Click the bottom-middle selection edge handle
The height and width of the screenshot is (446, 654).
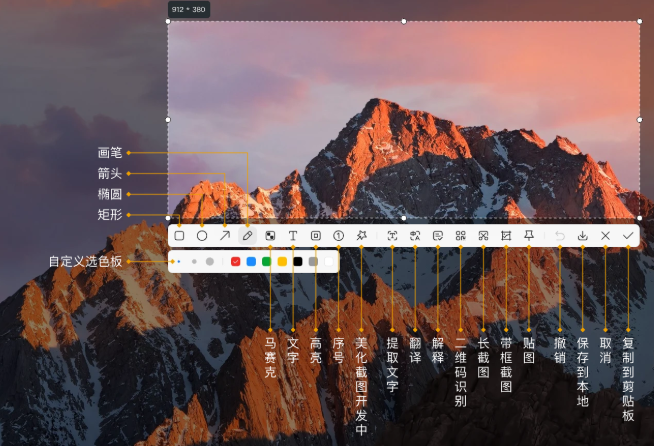click(404, 218)
